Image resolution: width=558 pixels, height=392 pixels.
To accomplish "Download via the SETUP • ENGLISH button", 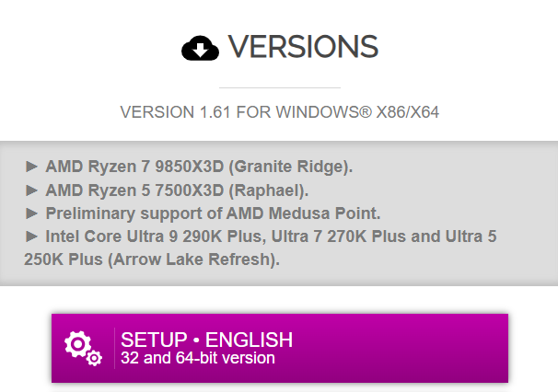I will point(279,348).
